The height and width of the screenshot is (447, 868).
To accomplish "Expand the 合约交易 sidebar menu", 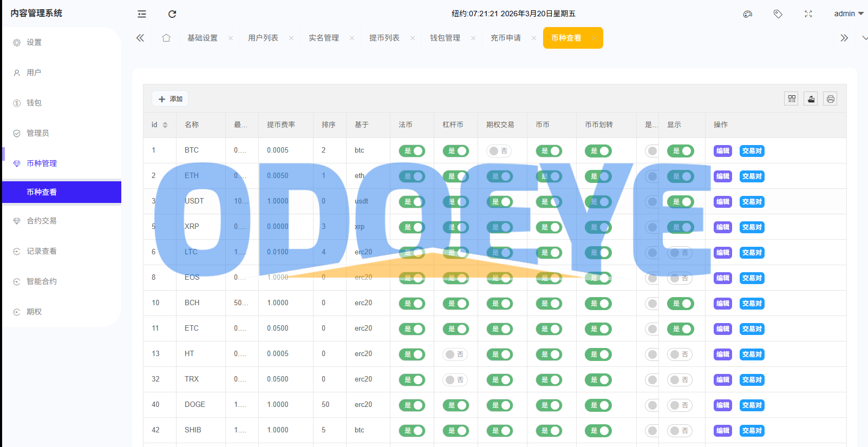I will (x=62, y=221).
